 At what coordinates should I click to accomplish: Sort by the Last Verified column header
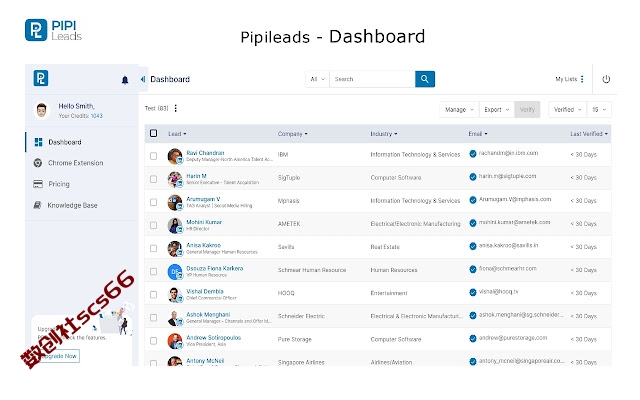point(589,134)
